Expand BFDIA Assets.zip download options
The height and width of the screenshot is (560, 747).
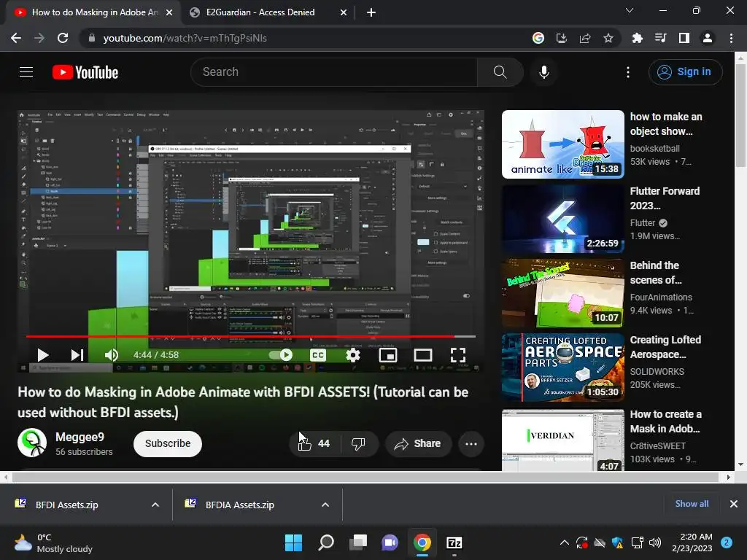[325, 505]
